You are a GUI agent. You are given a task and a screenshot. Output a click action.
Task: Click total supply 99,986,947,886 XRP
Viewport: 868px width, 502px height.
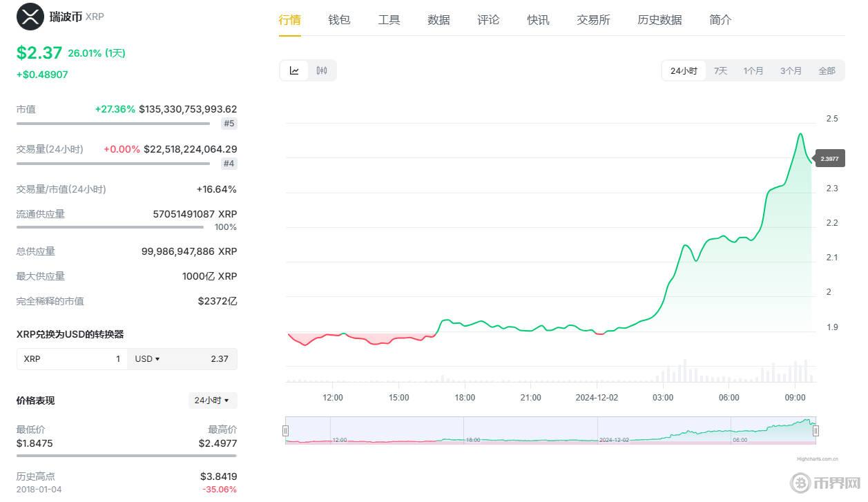click(189, 251)
